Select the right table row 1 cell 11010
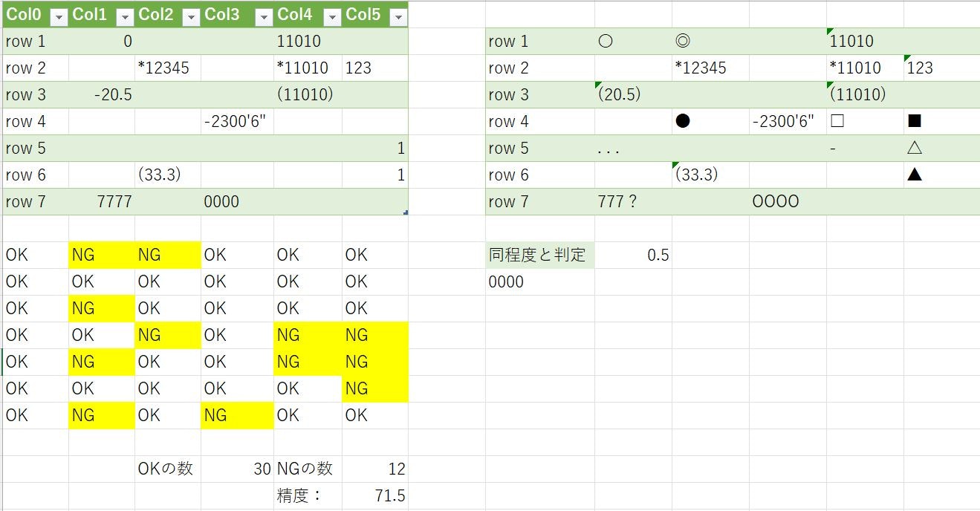Screen dimensions: 980x511 coord(865,41)
